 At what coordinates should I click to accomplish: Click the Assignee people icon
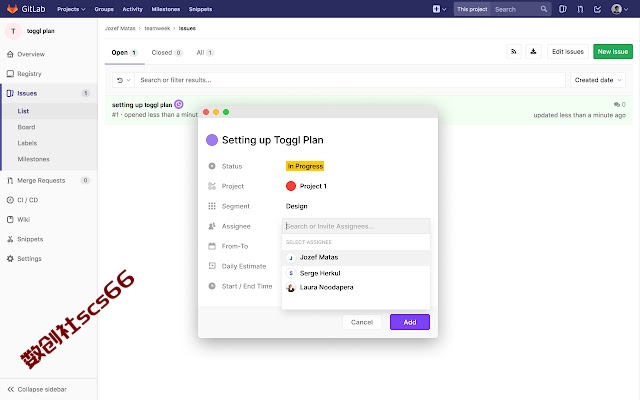(x=212, y=226)
